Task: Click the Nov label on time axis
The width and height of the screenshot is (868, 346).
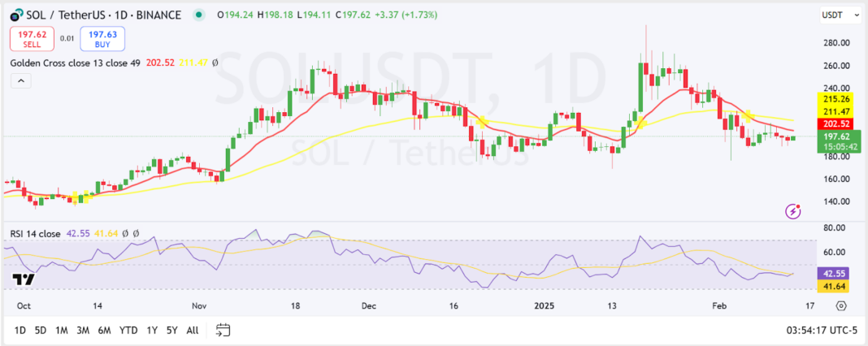Action: pyautogui.click(x=199, y=305)
